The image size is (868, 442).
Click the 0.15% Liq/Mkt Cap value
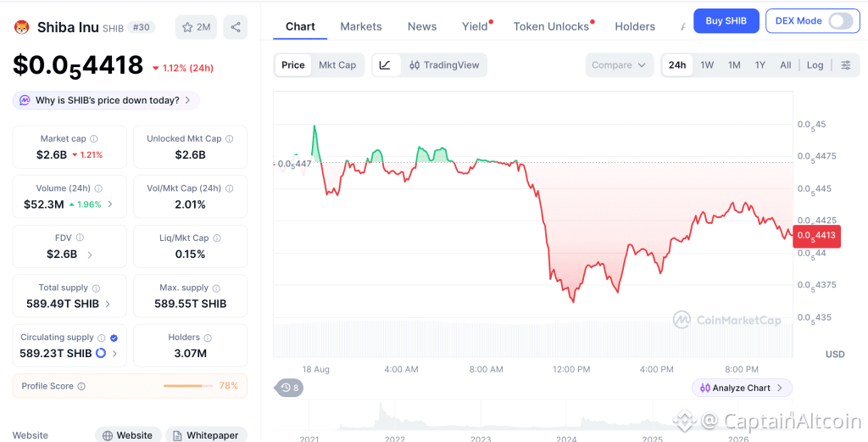tap(191, 255)
